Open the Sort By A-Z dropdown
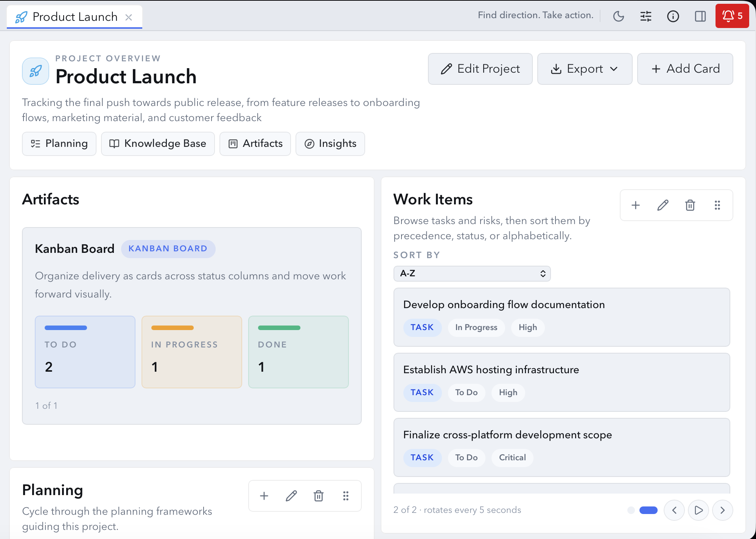This screenshot has width=756, height=539. [472, 273]
